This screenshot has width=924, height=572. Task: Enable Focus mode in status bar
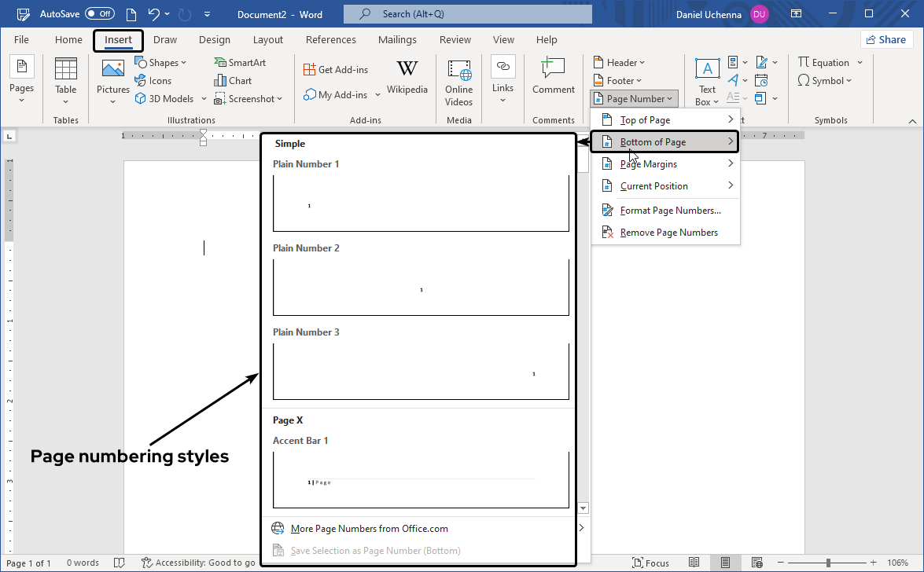click(650, 563)
